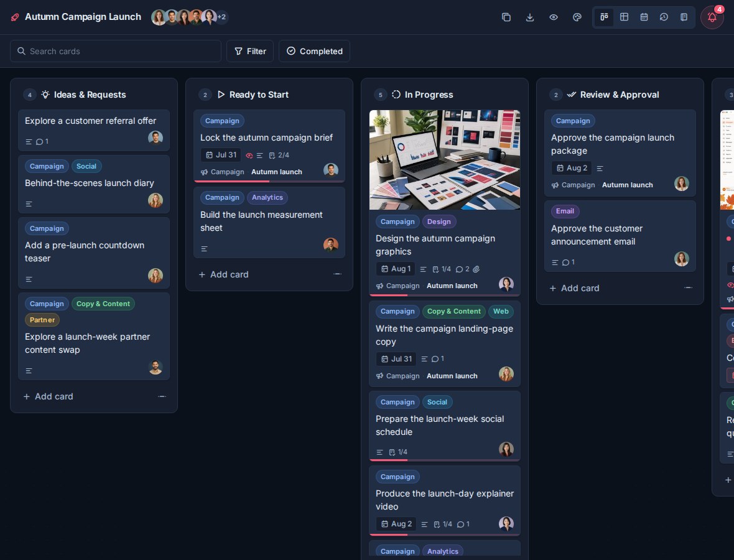Viewport: 734px width, 560px height.
Task: Switch to the calendar view
Action: point(644,17)
